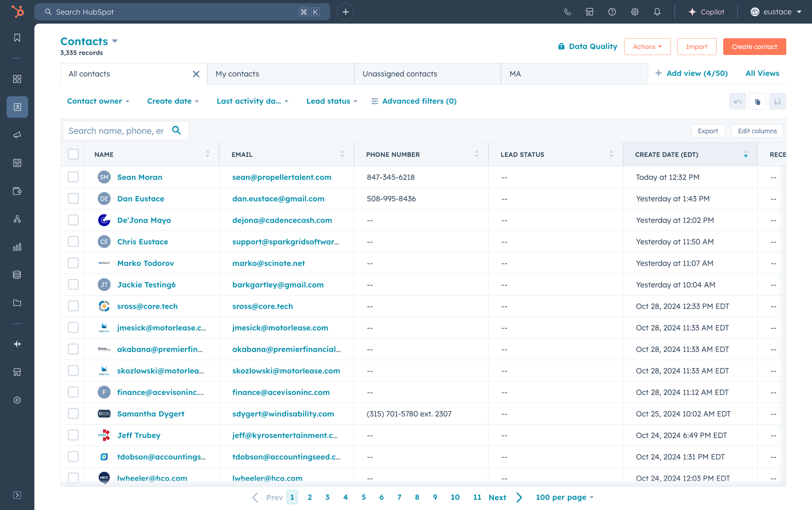
Task: Toggle the select-all header checkbox
Action: (x=73, y=154)
